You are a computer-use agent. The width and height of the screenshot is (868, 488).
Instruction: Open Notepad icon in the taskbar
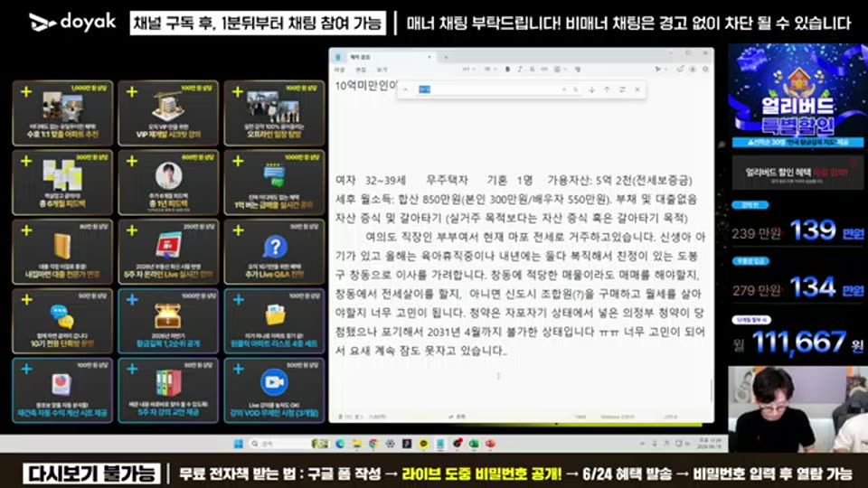[x=440, y=444]
